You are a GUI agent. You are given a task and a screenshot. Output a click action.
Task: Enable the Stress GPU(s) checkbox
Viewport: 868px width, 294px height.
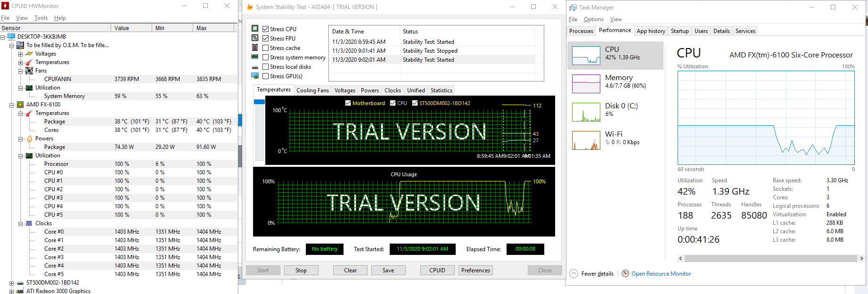click(x=266, y=76)
